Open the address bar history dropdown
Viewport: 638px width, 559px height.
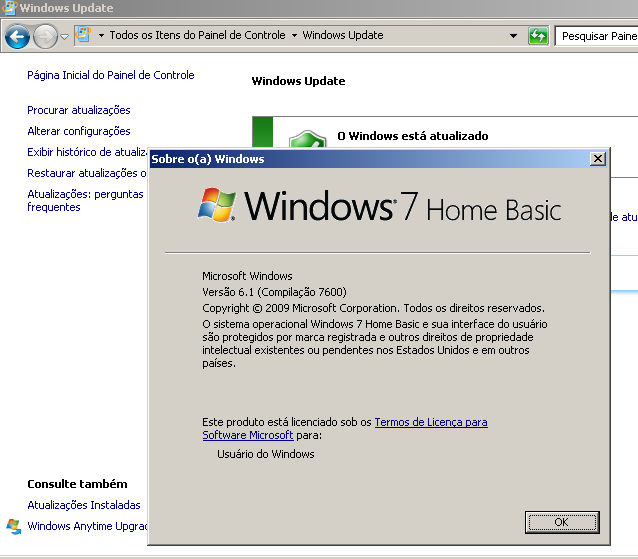514,36
